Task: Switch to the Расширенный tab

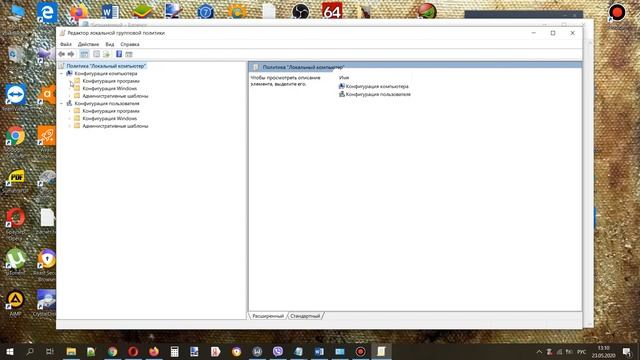Action: click(268, 316)
